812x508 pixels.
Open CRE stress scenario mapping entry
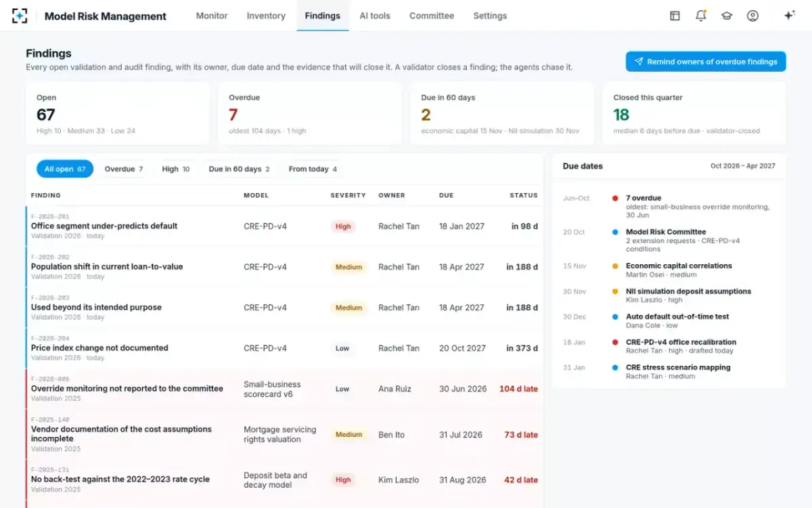(669, 372)
